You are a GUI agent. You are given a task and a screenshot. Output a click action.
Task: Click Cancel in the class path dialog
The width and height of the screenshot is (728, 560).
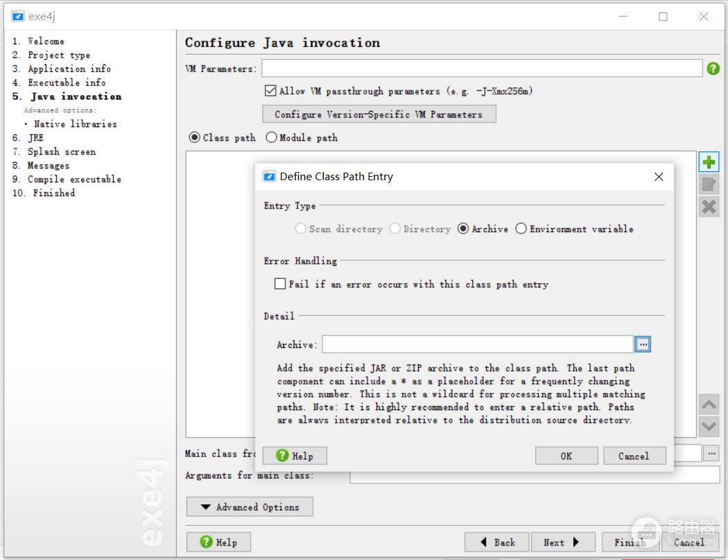(634, 456)
